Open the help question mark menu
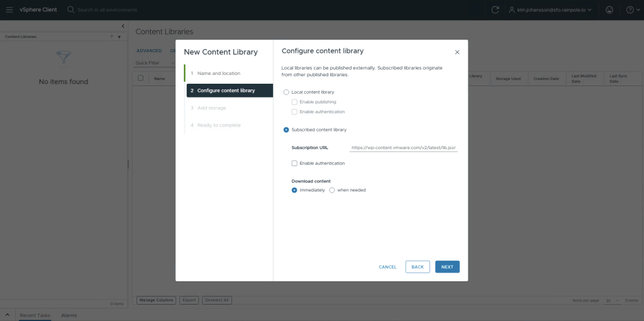This screenshot has height=321, width=644. 630,10
